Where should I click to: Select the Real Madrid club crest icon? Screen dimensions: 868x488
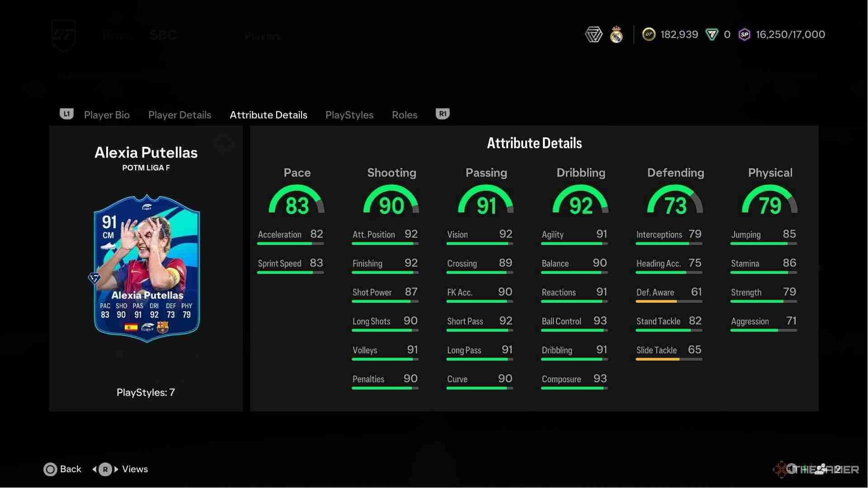point(618,34)
